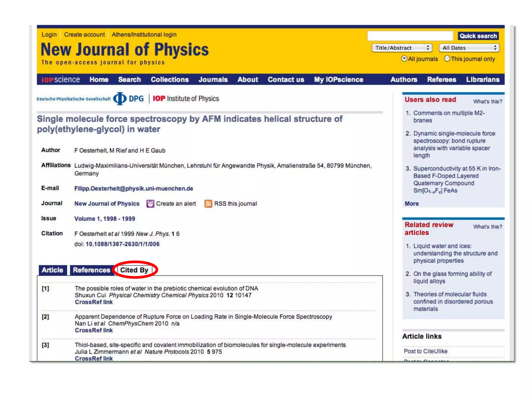
Task: Select the This journal only radio button
Action: [x=447, y=59]
